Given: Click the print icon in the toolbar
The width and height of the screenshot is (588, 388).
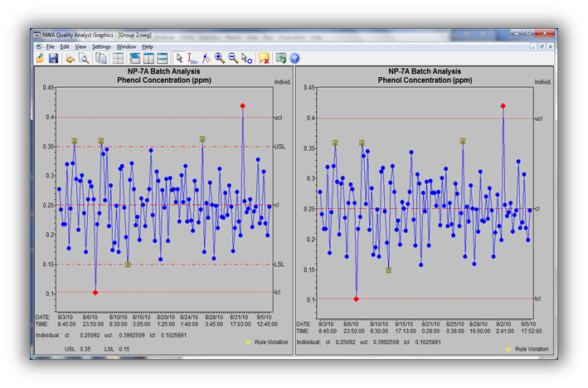Looking at the screenshot, I should [x=70, y=58].
